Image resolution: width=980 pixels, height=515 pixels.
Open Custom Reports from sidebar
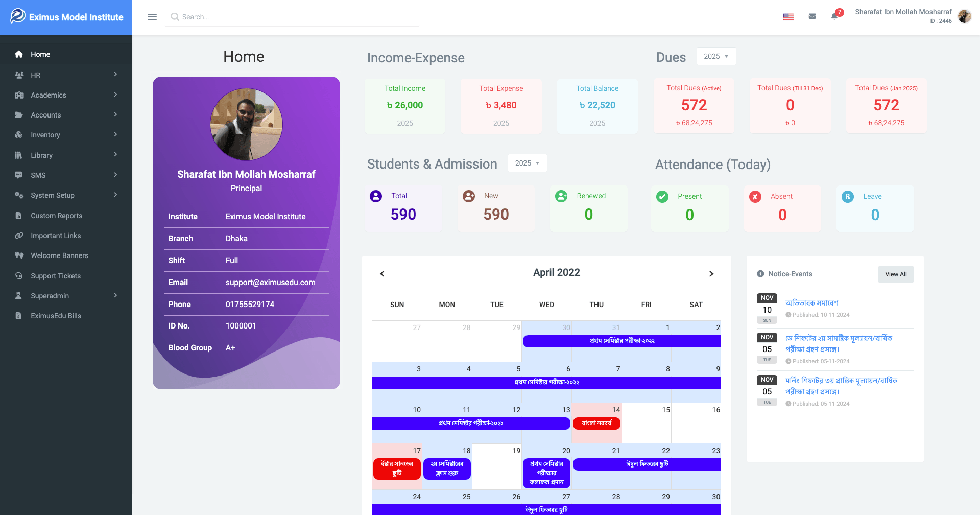(x=56, y=216)
